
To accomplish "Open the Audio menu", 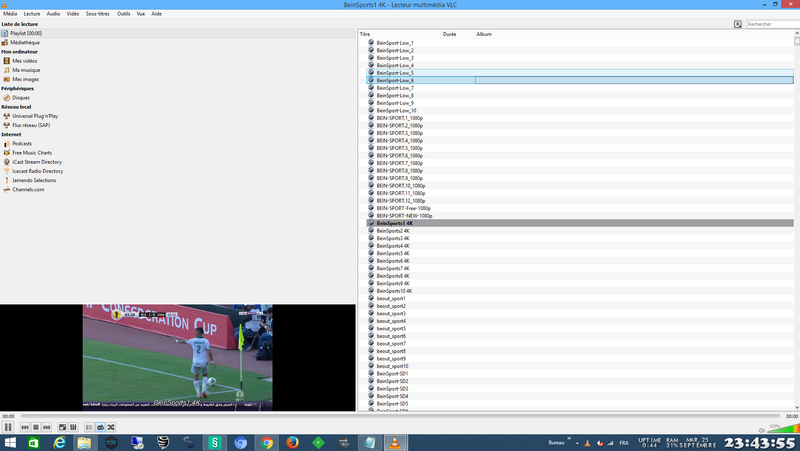I will tap(53, 14).
